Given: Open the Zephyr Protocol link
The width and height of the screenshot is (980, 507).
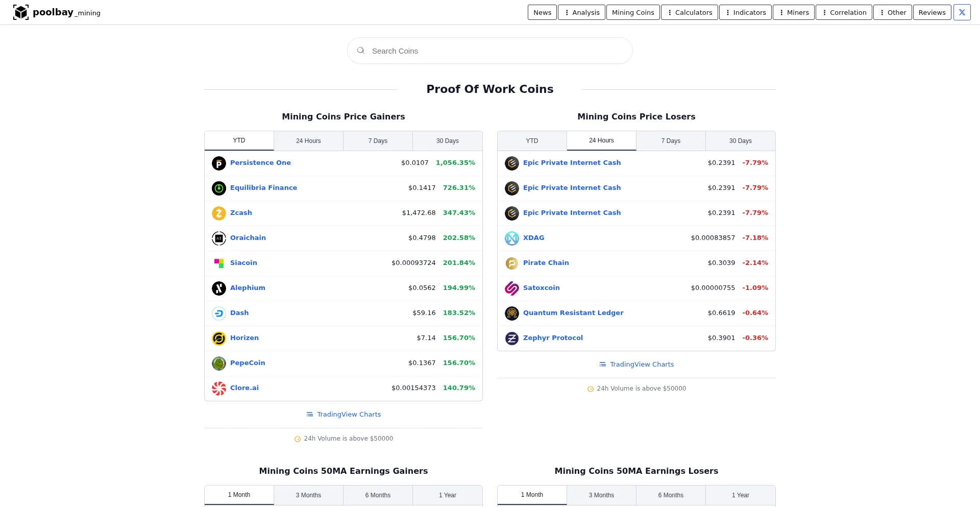Looking at the screenshot, I should pos(553,338).
